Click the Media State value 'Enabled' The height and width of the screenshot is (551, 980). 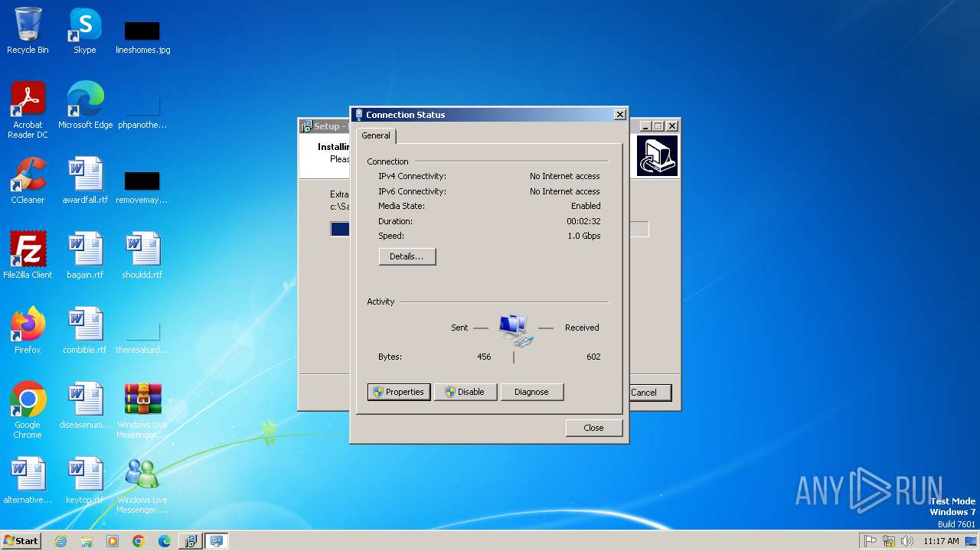point(586,206)
